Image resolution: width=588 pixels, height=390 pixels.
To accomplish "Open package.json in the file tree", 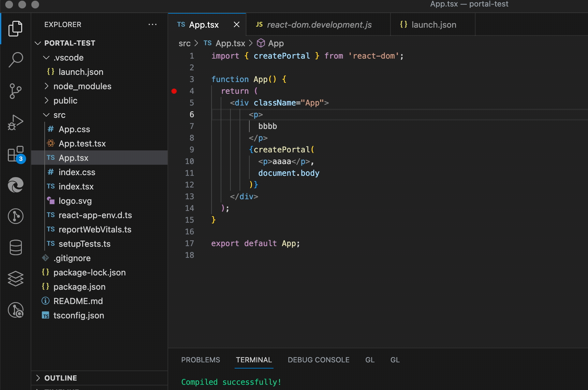I will click(79, 287).
